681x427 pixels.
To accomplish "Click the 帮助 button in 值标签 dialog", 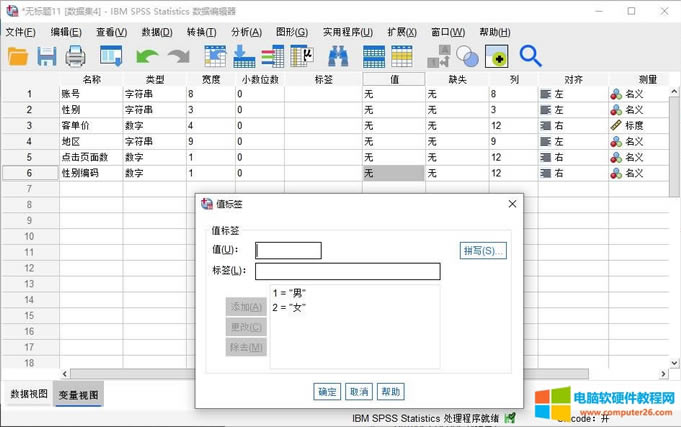I will click(x=391, y=391).
